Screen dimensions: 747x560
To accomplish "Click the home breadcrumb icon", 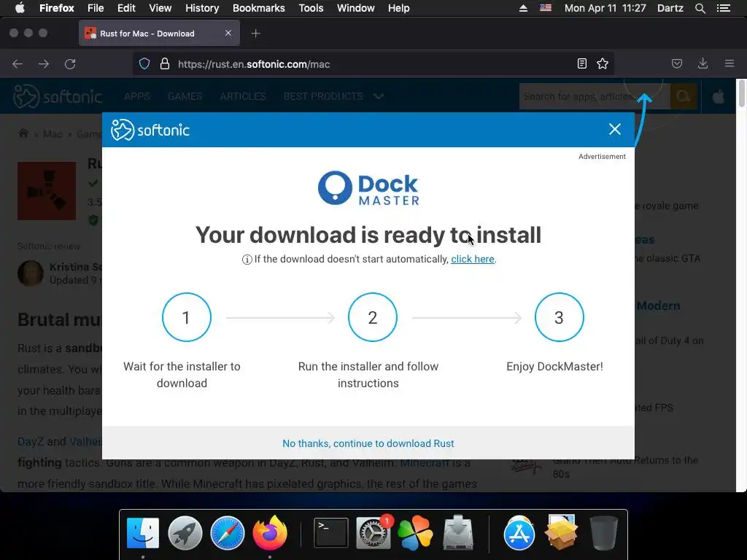I will coord(23,133).
